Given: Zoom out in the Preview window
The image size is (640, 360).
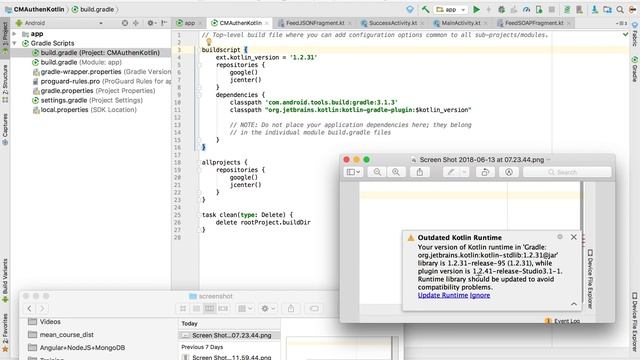Looking at the screenshot, I should point(377,172).
